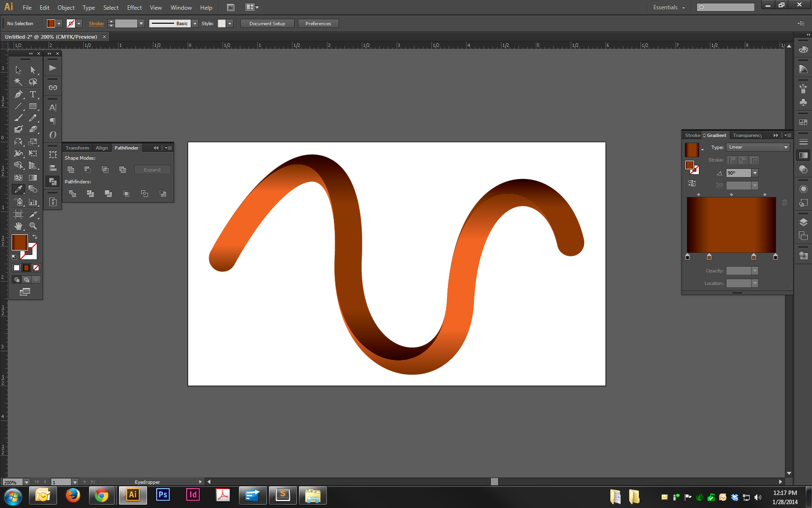Open the gradient angle dropdown arrow
Viewport: 812px width, 508px height.
[755, 173]
